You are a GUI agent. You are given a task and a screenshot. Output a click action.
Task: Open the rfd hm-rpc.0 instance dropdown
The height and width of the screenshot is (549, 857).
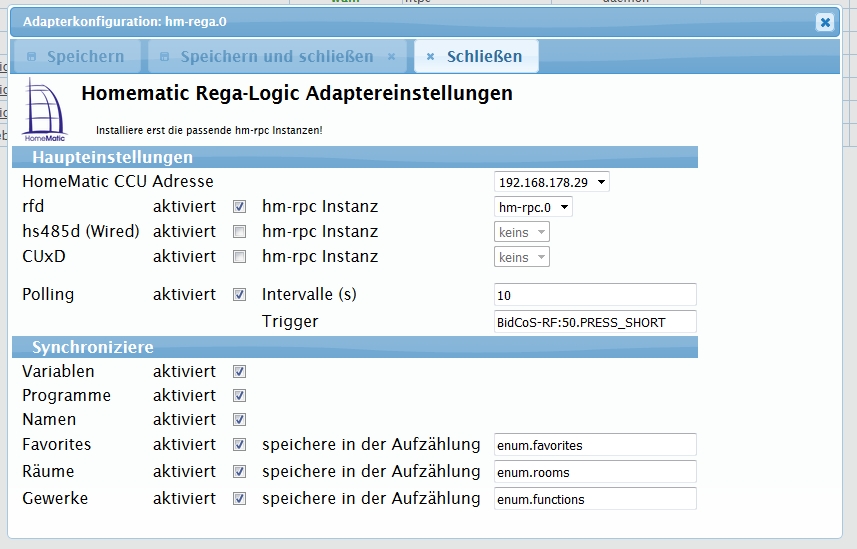533,207
